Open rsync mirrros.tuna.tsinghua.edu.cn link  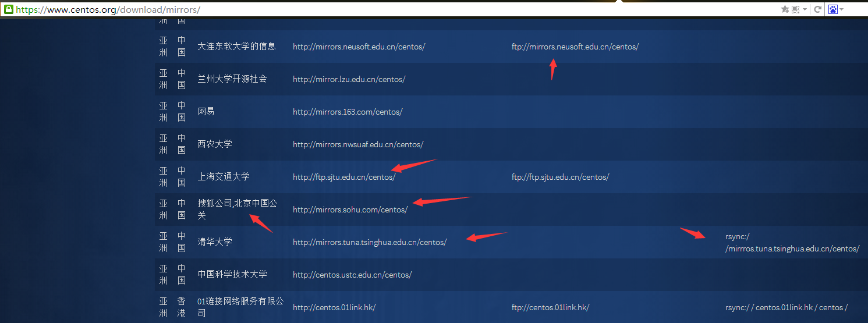[x=792, y=243]
